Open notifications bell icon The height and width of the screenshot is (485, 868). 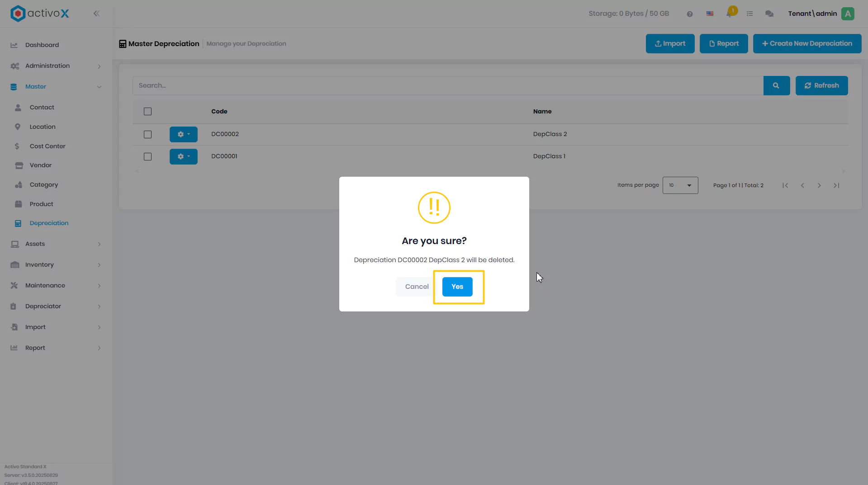729,14
